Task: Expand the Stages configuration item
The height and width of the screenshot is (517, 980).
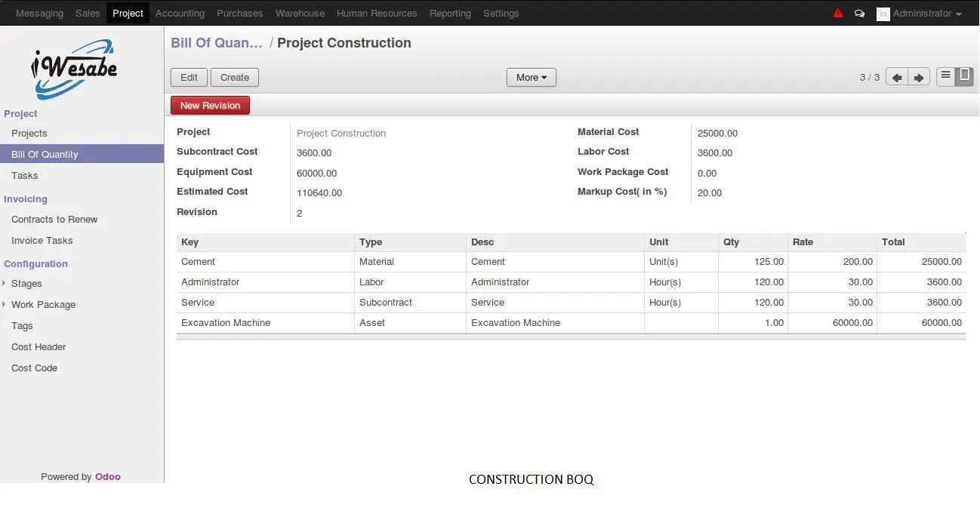Action: (26, 284)
